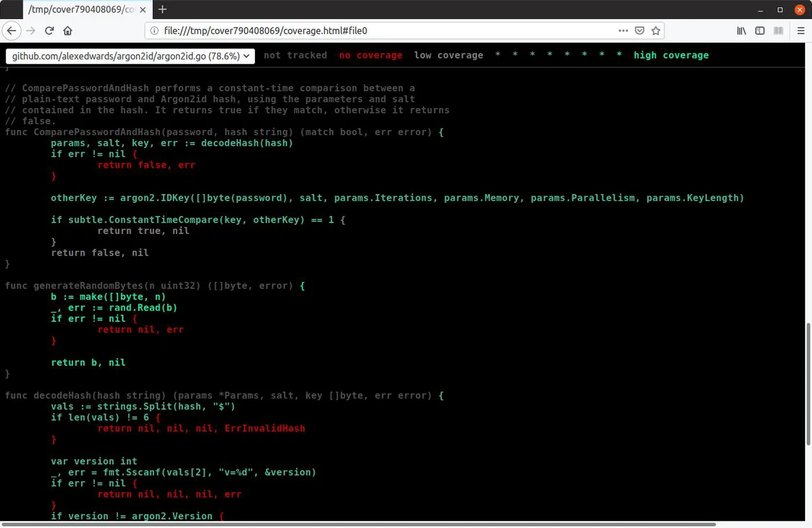Click uncovered 'return nil, nil, nil, err' line
The width and height of the screenshot is (812, 528).
point(169,494)
